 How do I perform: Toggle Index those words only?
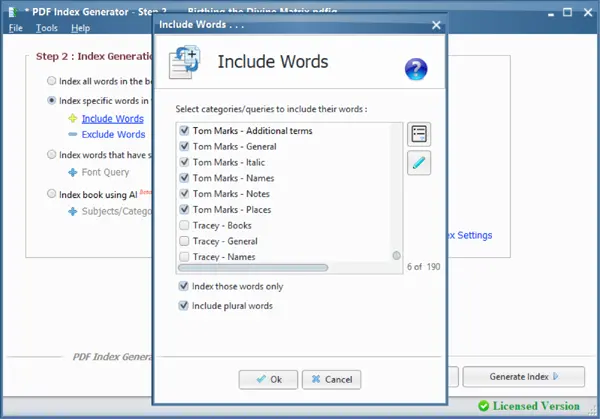(184, 286)
